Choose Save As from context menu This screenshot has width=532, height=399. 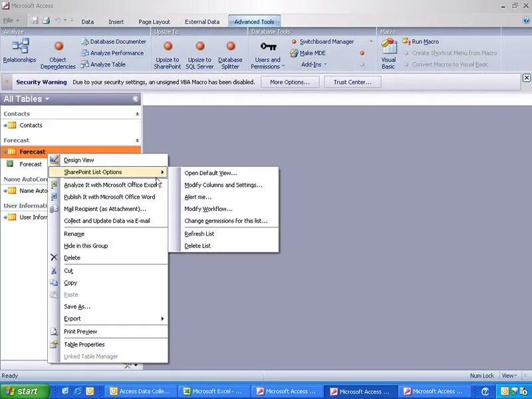pos(108,307)
